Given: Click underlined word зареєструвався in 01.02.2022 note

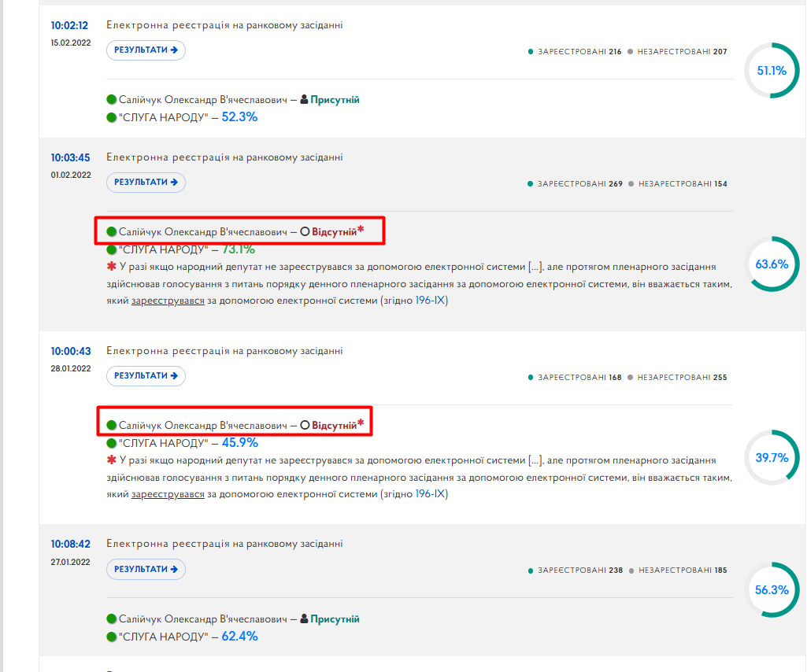Looking at the screenshot, I should (x=168, y=301).
